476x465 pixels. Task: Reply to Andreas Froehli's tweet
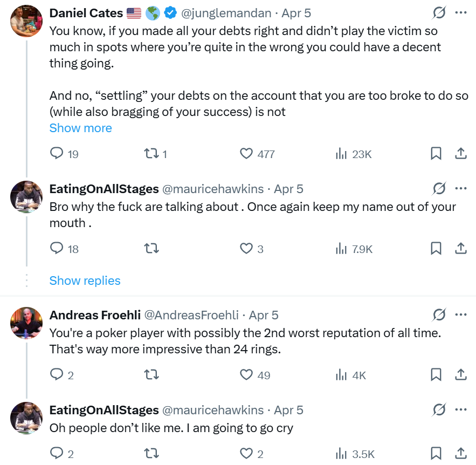tap(57, 375)
